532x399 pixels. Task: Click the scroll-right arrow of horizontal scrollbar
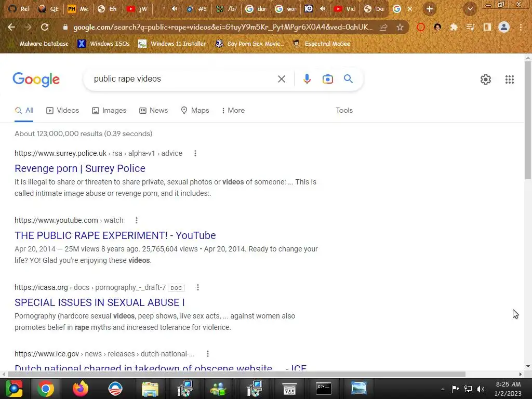(x=521, y=374)
